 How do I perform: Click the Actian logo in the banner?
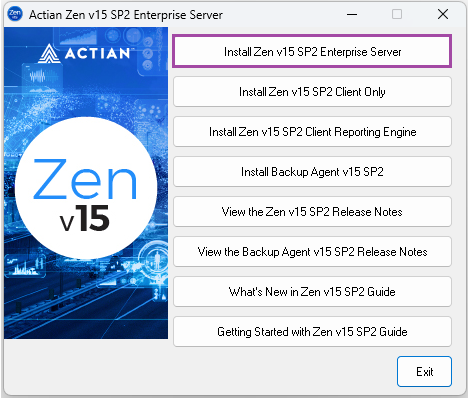pos(85,53)
